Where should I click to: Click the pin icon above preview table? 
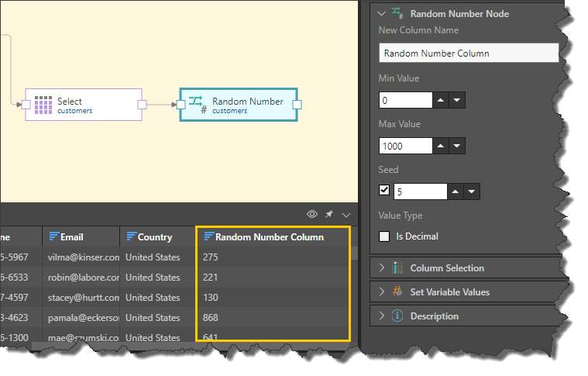point(329,214)
